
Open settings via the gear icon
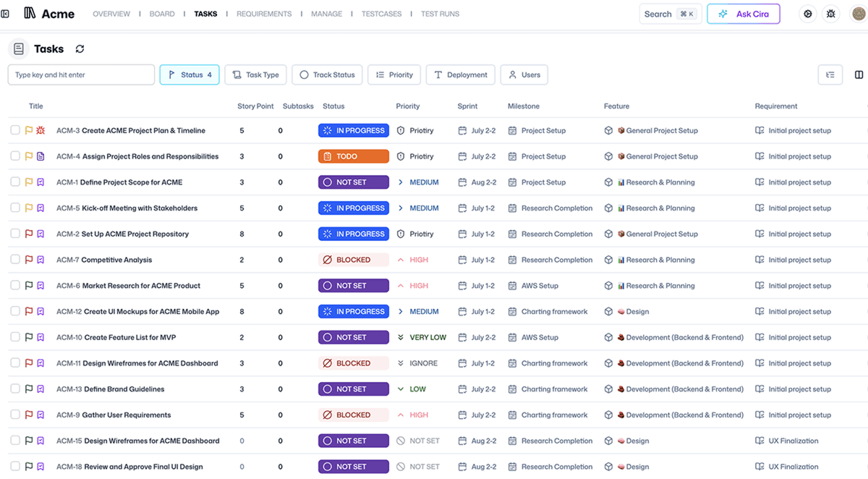coord(808,14)
